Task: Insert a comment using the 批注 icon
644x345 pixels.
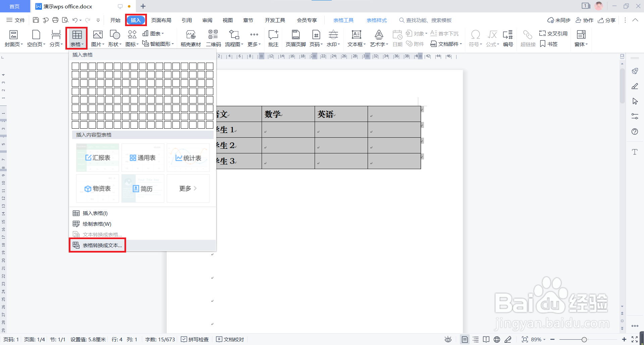Action: pyautogui.click(x=273, y=38)
